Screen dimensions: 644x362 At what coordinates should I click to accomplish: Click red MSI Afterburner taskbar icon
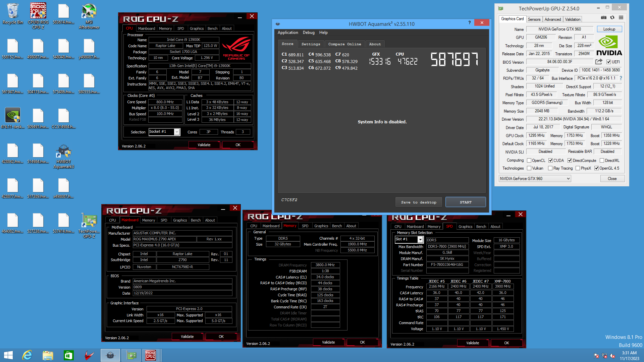coord(89,355)
